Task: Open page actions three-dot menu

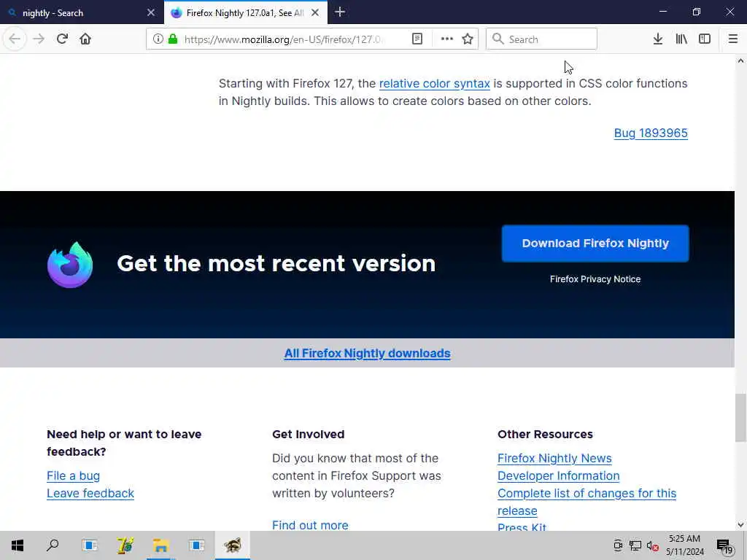Action: point(447,39)
